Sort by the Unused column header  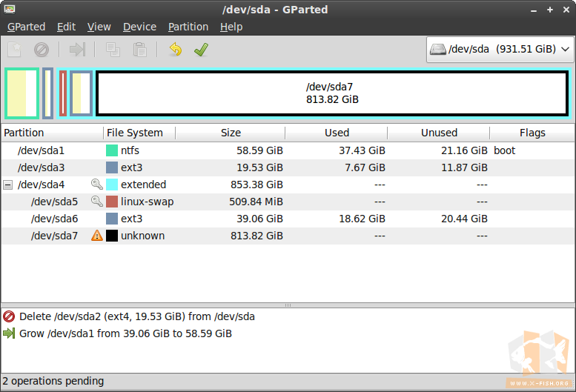click(x=439, y=133)
